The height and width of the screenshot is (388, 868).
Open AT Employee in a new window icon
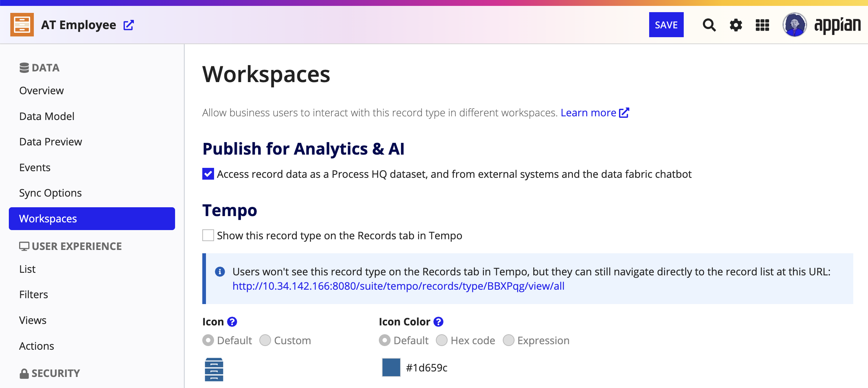[128, 25]
